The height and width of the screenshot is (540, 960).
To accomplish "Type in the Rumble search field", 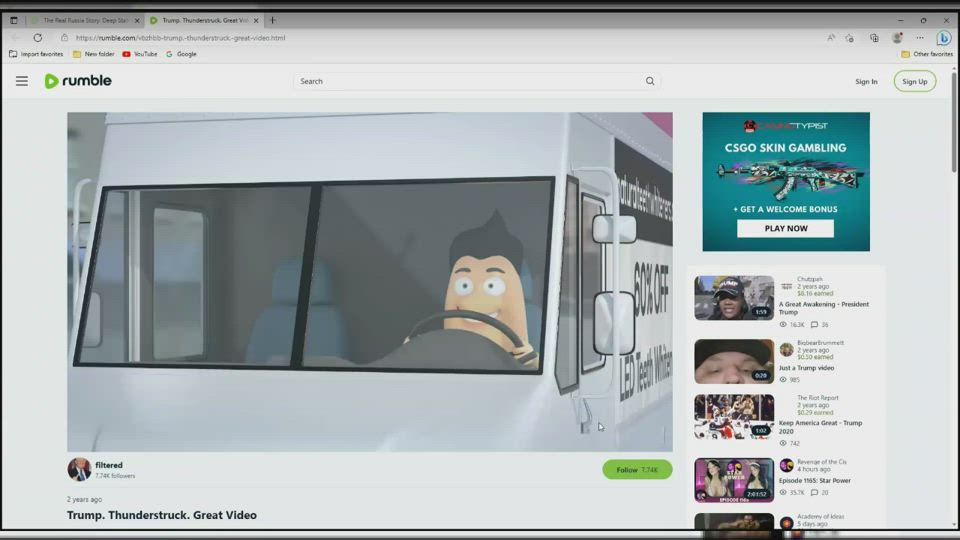I will tap(470, 81).
